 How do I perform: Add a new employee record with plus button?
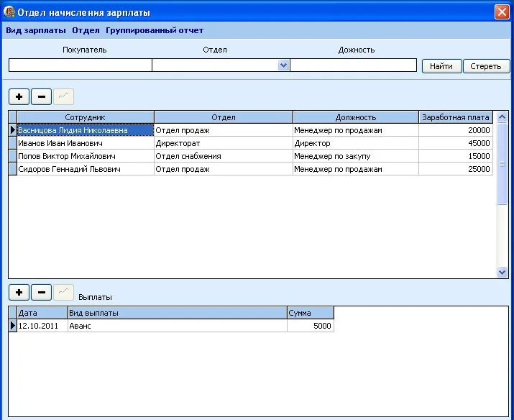click(19, 96)
